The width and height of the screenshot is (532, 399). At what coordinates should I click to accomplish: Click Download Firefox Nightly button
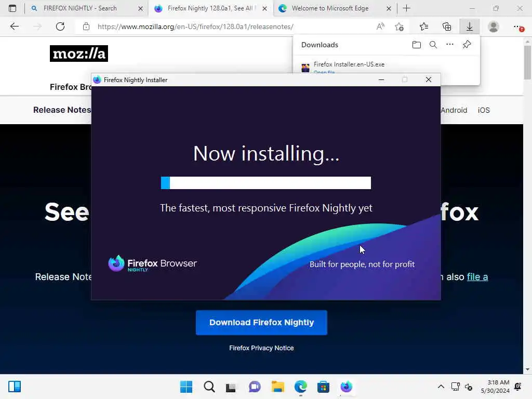tap(262, 322)
